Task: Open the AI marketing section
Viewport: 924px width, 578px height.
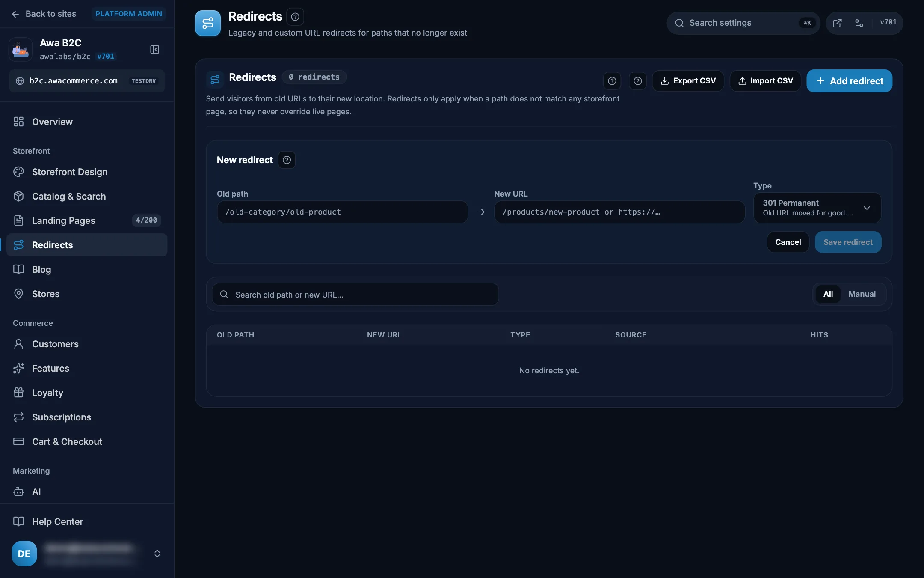Action: tap(87, 492)
